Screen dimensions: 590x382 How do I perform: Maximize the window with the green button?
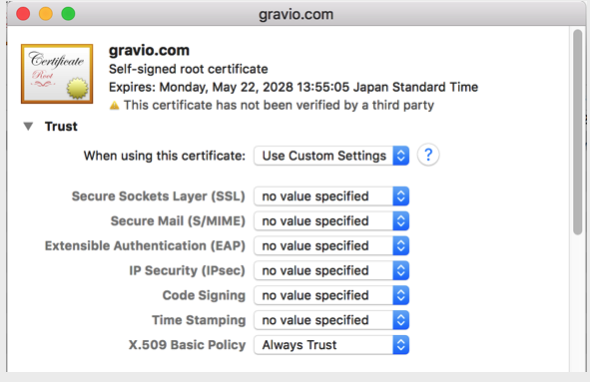(68, 14)
